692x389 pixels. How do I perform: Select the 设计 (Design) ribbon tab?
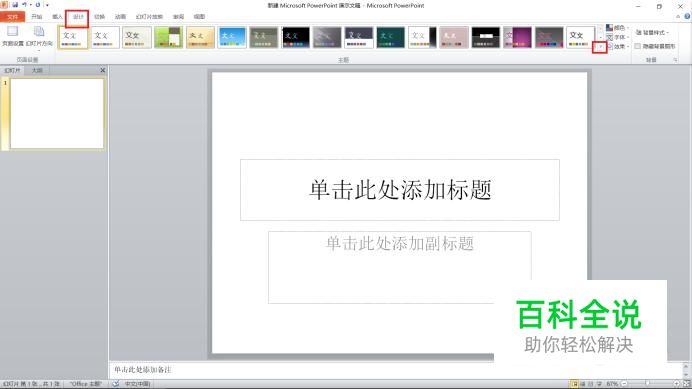[78, 17]
